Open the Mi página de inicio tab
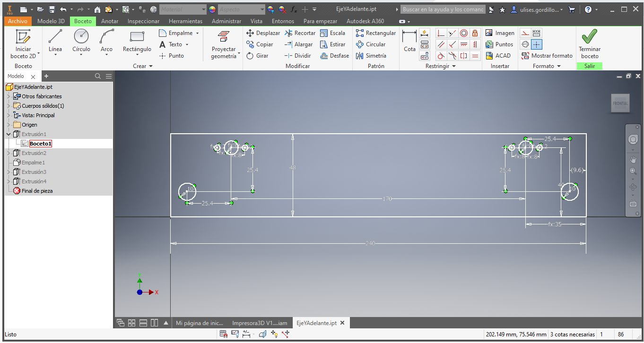Viewport: 644px width, 343px height. tap(199, 323)
